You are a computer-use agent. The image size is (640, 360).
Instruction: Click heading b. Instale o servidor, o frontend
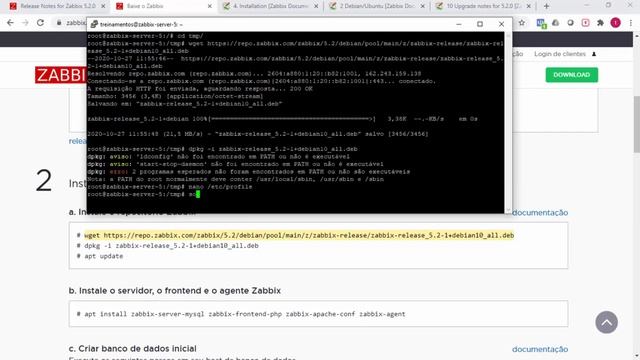coord(175,291)
